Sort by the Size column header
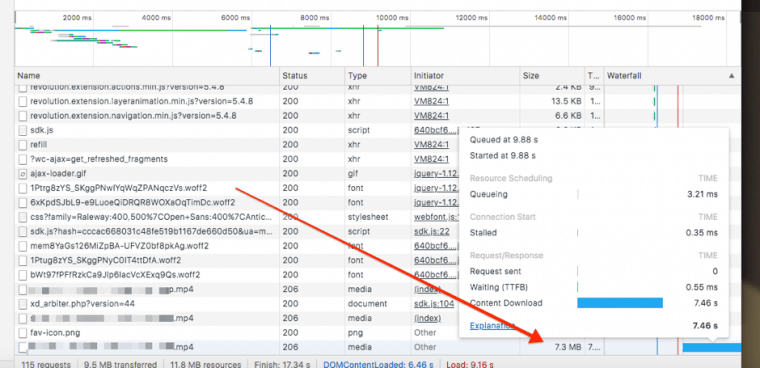The image size is (760, 368). [552, 76]
